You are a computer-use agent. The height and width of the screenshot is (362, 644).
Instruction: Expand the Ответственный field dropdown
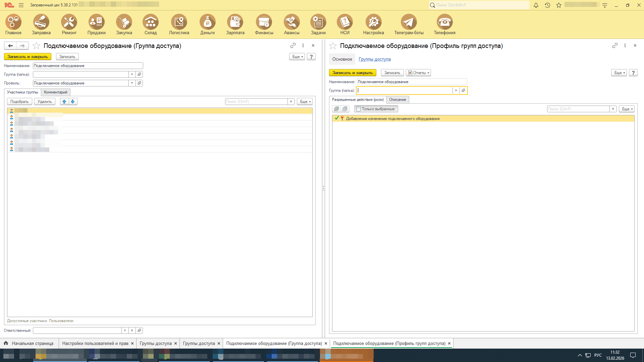(x=125, y=330)
